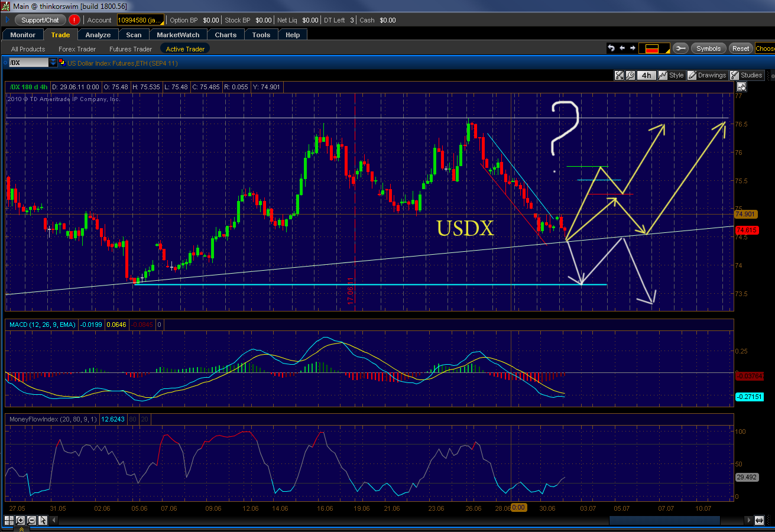Open the Account number dropdown
This screenshot has width=775, height=532.
click(138, 20)
